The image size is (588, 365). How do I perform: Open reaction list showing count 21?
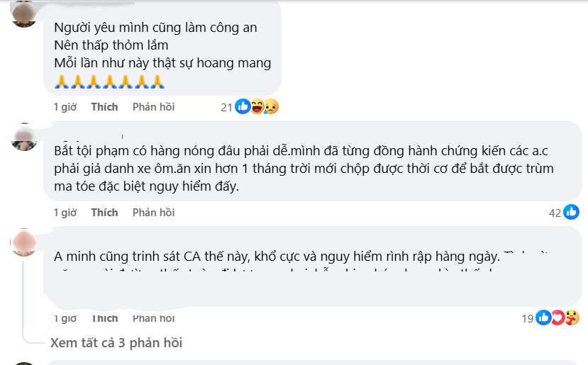(x=226, y=107)
